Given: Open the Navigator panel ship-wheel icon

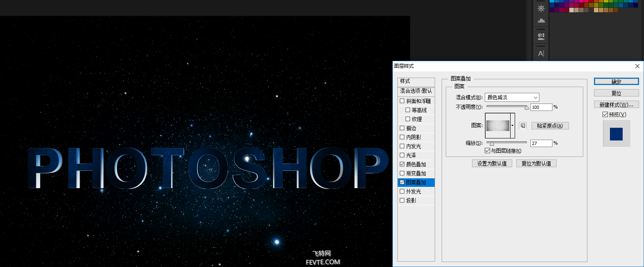Looking at the screenshot, I should [x=541, y=8].
